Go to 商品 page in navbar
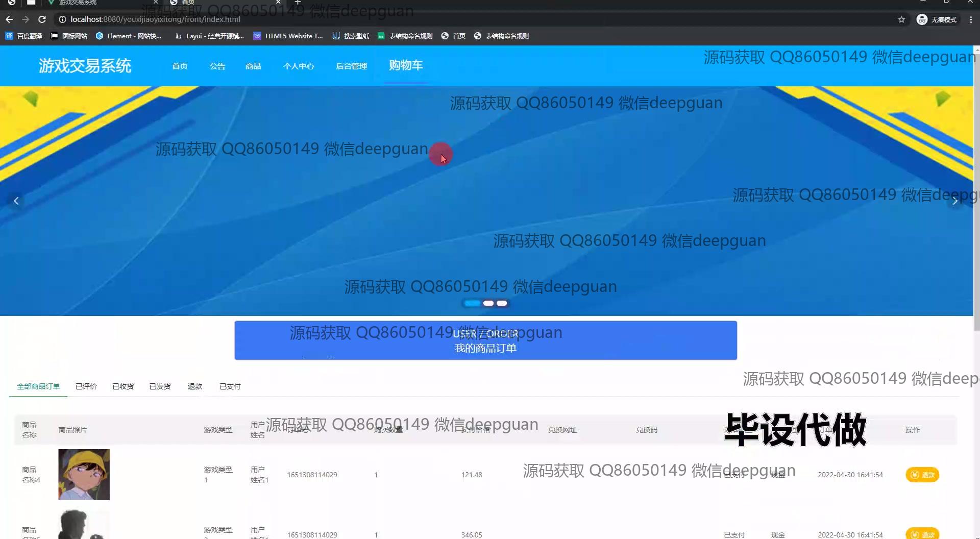 253,66
